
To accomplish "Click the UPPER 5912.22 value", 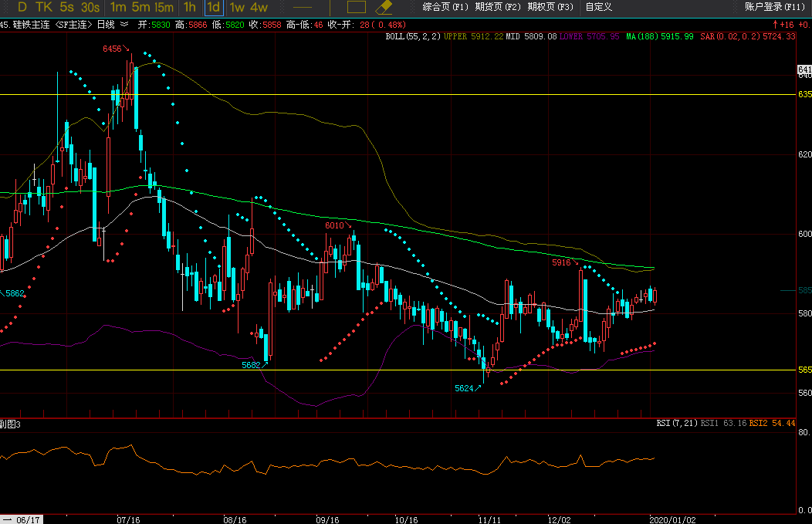I will [473, 36].
